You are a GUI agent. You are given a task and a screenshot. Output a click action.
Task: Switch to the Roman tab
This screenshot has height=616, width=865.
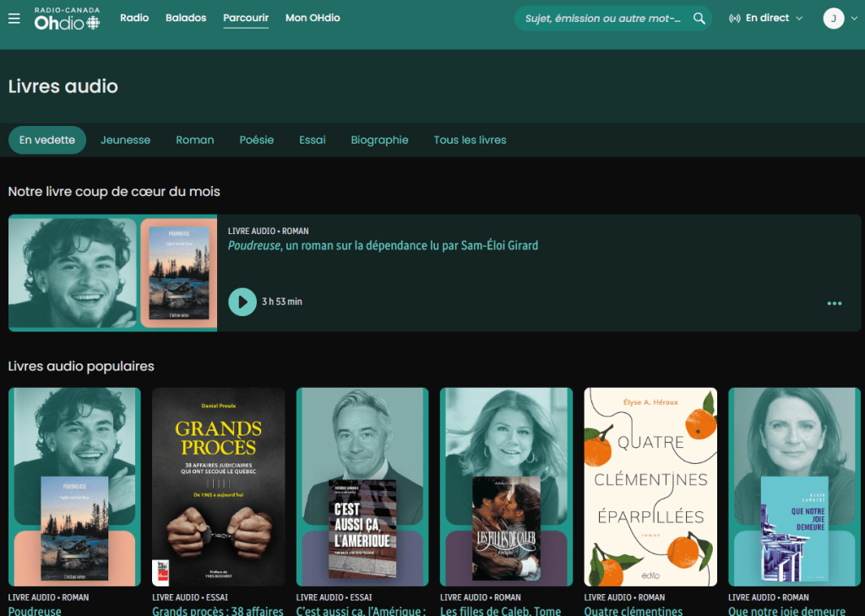pyautogui.click(x=194, y=140)
